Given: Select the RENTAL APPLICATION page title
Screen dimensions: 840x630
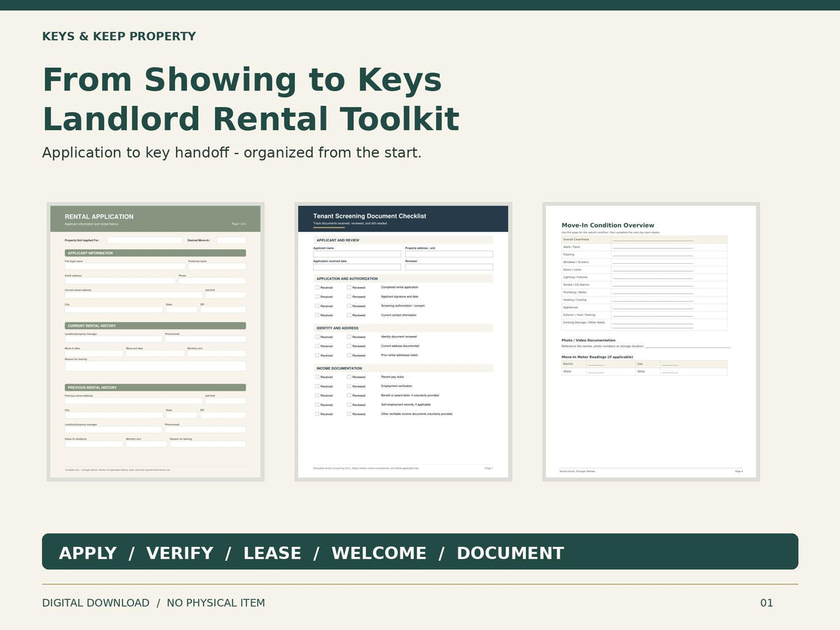Looking at the screenshot, I should [99, 216].
